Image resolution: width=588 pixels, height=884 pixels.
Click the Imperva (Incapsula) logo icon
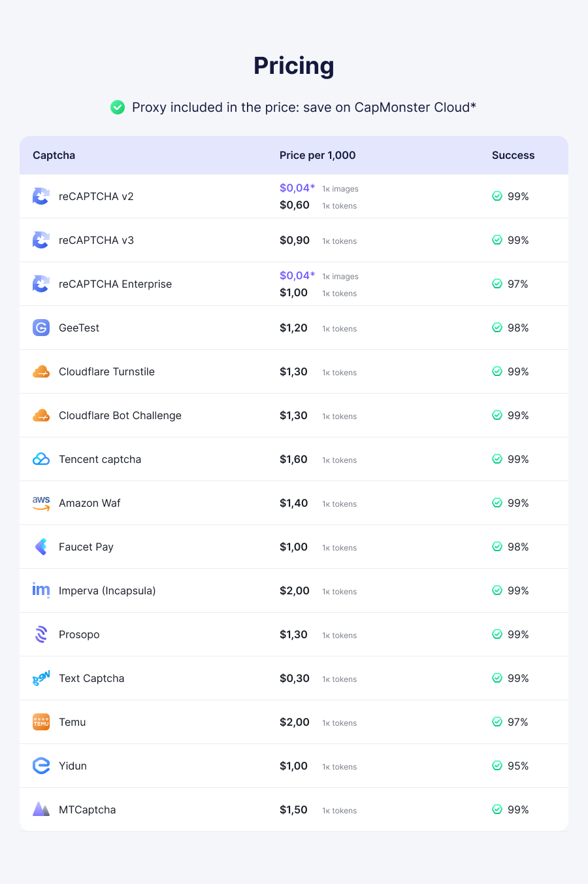(x=41, y=590)
